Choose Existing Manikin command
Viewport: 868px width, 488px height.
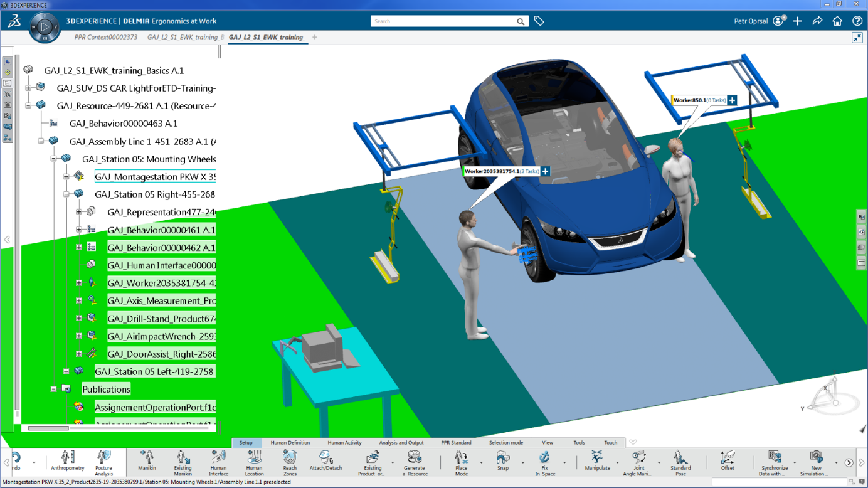click(x=183, y=463)
